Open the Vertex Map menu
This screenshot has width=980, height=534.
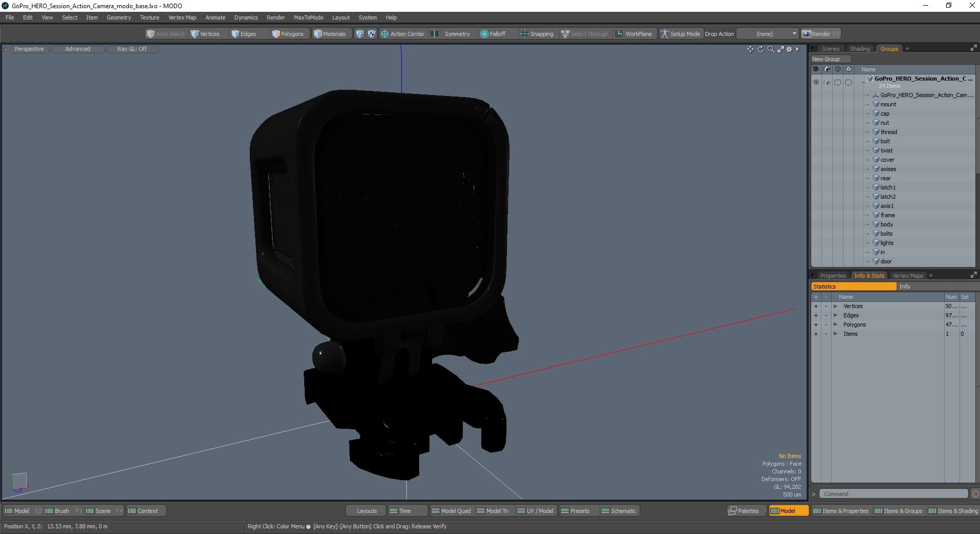click(182, 17)
